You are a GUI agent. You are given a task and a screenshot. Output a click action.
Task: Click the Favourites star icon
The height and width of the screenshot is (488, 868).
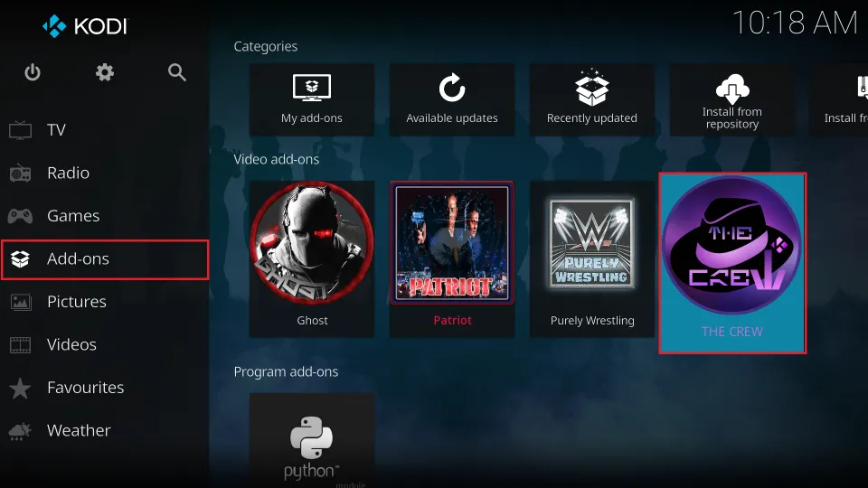pos(21,388)
